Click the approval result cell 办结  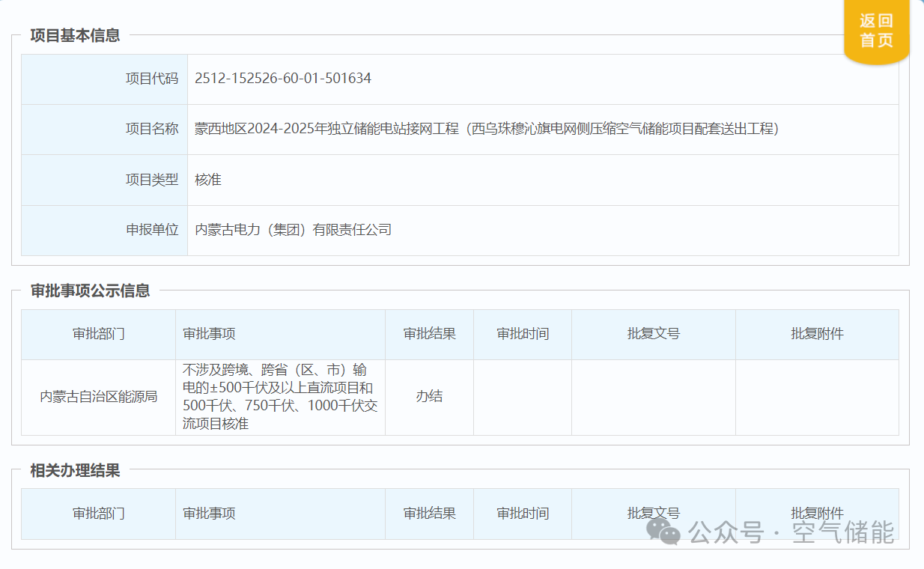(429, 397)
